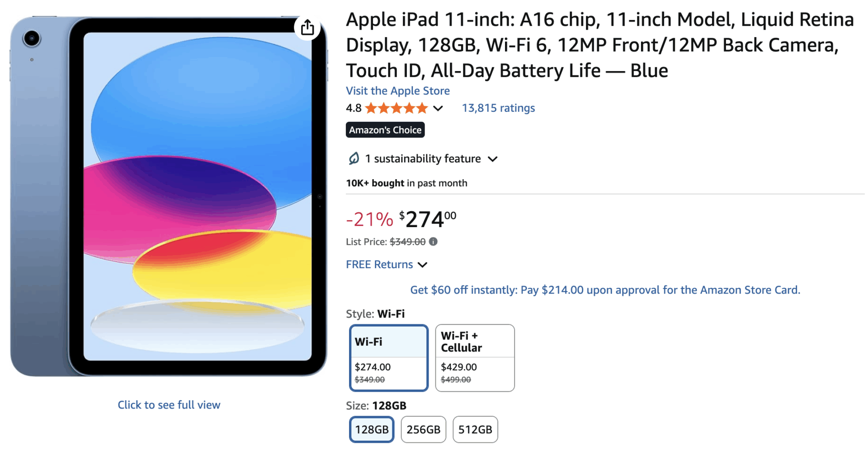This screenshot has width=868, height=451.
Task: Click the share icon on the product image
Action: pos(307,27)
